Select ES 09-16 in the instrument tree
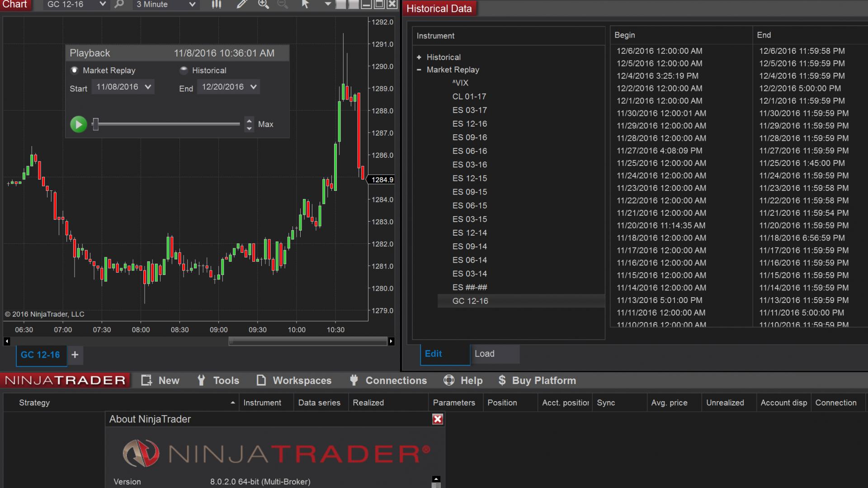This screenshot has width=868, height=488. click(x=470, y=137)
